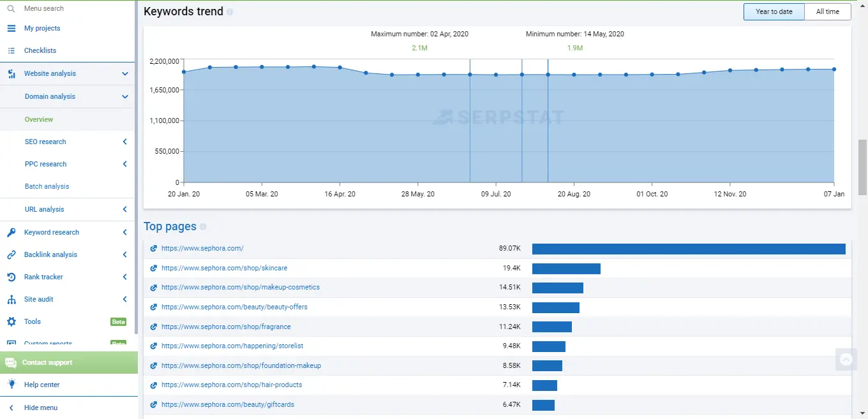
Task: Click the Backlink analysis chain icon
Action: (x=11, y=254)
